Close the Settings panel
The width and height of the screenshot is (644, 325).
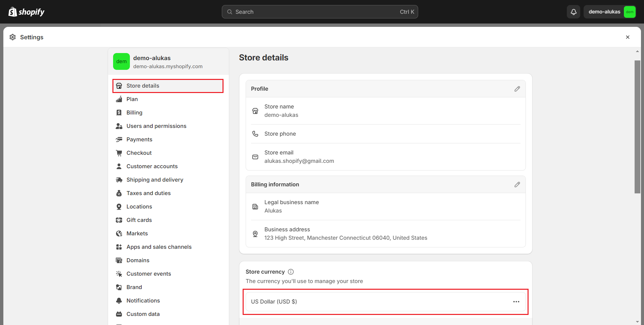coord(628,37)
